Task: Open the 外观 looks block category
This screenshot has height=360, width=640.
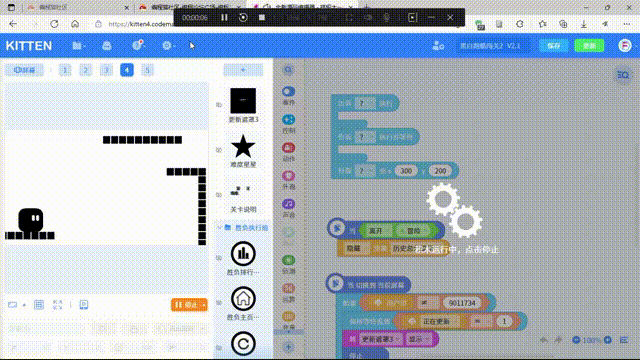Action: [289, 180]
